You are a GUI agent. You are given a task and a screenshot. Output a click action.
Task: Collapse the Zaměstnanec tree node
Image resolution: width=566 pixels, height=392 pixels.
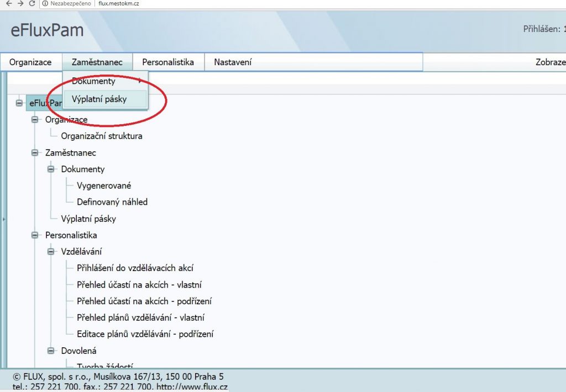pyautogui.click(x=35, y=153)
